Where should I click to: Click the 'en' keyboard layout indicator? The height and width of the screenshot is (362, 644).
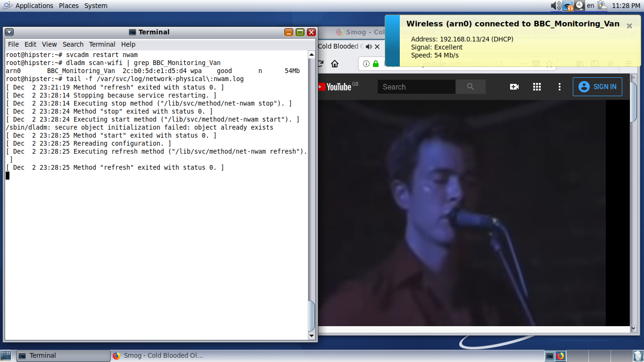pos(590,6)
